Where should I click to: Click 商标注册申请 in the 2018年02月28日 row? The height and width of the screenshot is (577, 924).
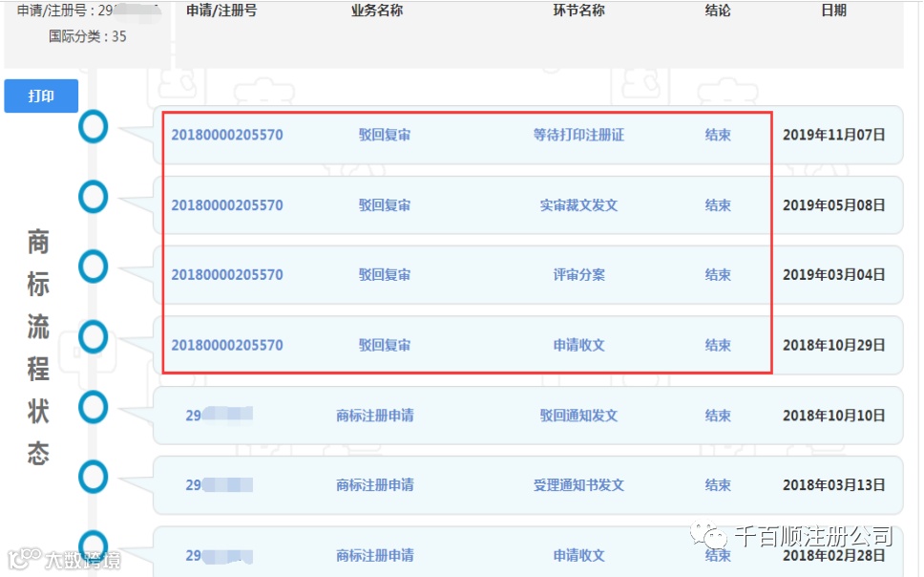click(375, 555)
